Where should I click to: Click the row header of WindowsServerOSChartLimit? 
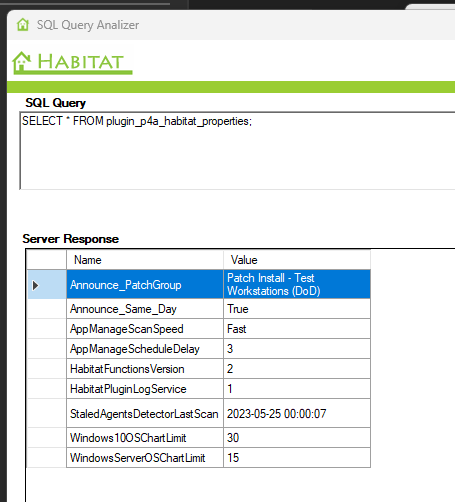(47, 458)
